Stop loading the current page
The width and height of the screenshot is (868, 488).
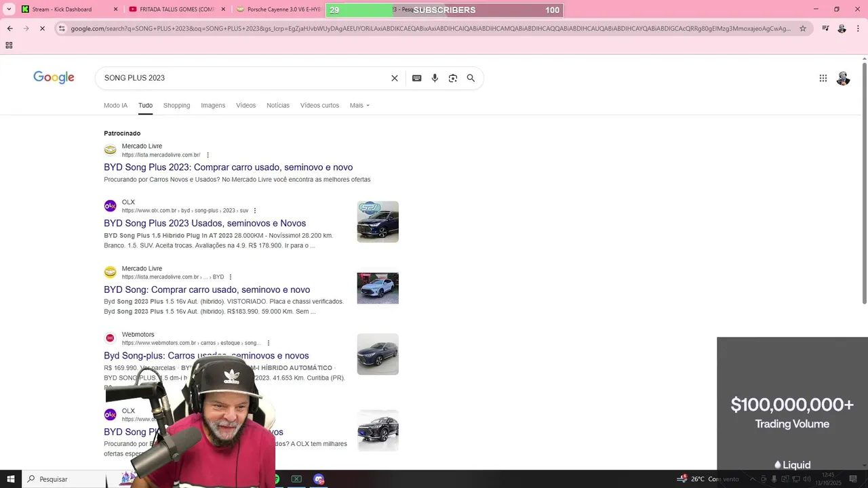pyautogui.click(x=41, y=28)
